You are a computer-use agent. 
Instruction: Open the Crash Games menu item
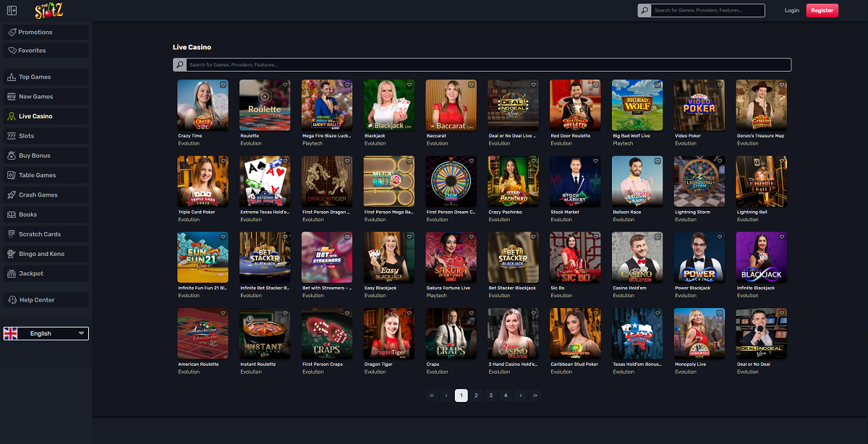click(x=46, y=195)
